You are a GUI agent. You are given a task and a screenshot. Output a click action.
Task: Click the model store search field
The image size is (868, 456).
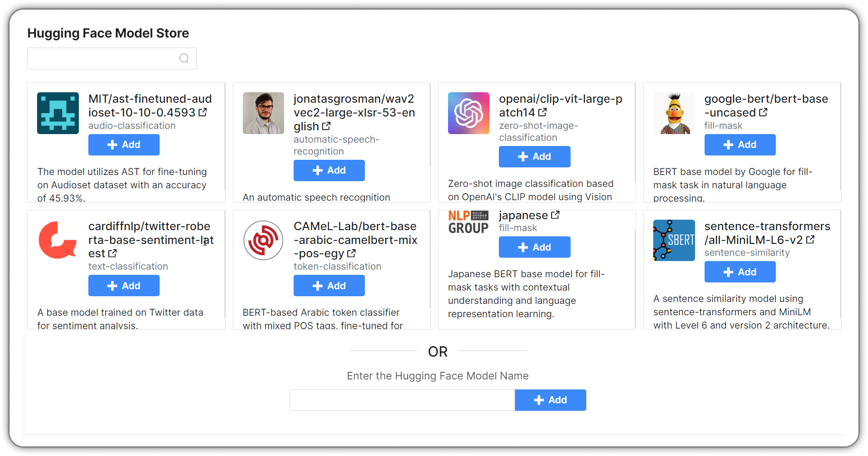pos(112,58)
